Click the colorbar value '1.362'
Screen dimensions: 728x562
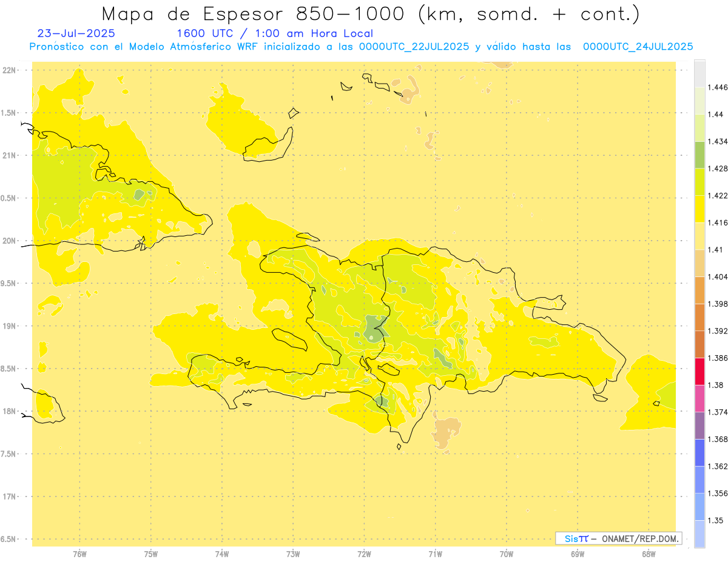pyautogui.click(x=718, y=466)
